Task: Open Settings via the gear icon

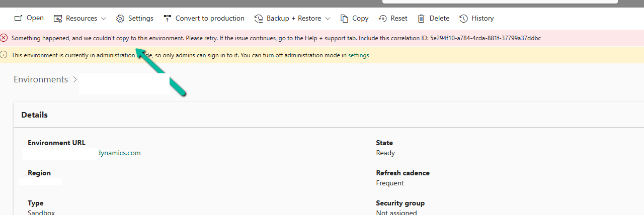Action: [x=120, y=19]
